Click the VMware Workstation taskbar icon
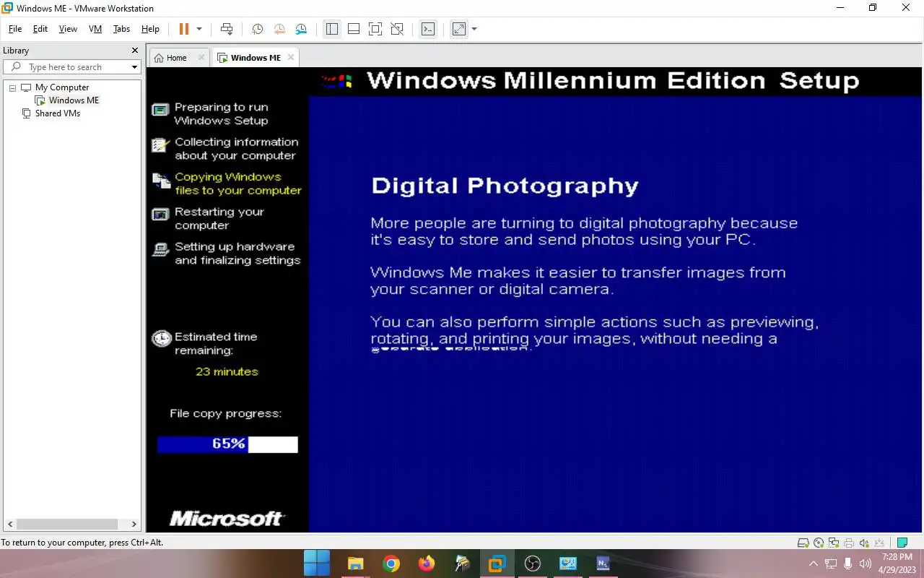Image resolution: width=924 pixels, height=578 pixels. (x=497, y=563)
